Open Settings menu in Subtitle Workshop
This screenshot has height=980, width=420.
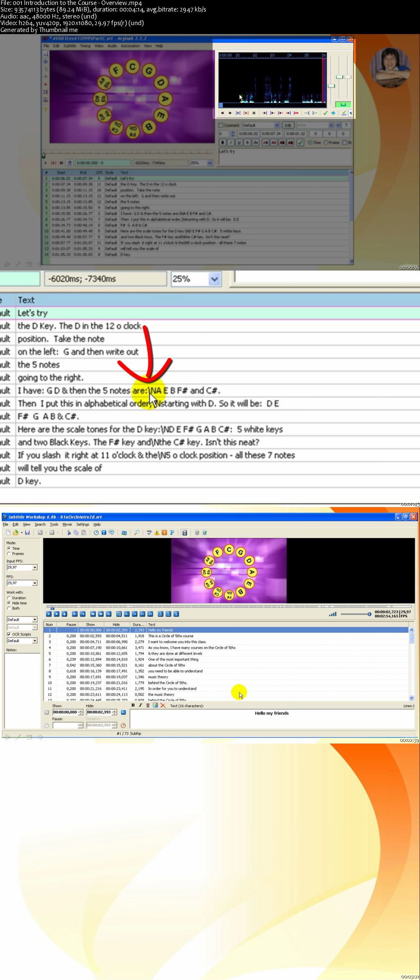click(82, 524)
